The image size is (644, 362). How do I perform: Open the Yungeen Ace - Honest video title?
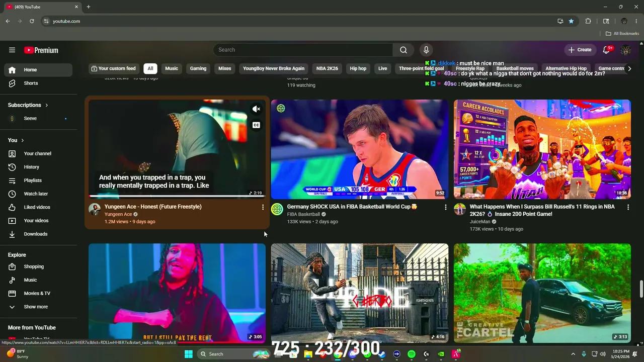(153, 207)
